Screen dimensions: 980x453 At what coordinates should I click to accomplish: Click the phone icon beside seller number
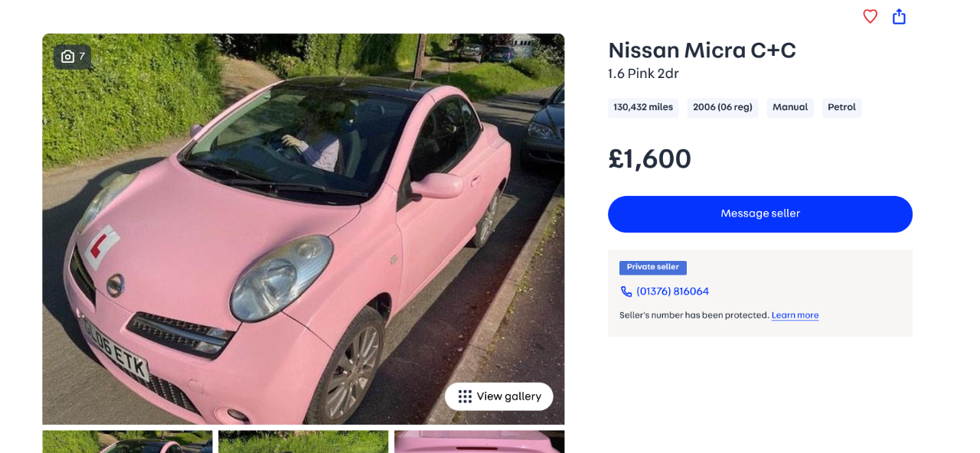pos(626,292)
